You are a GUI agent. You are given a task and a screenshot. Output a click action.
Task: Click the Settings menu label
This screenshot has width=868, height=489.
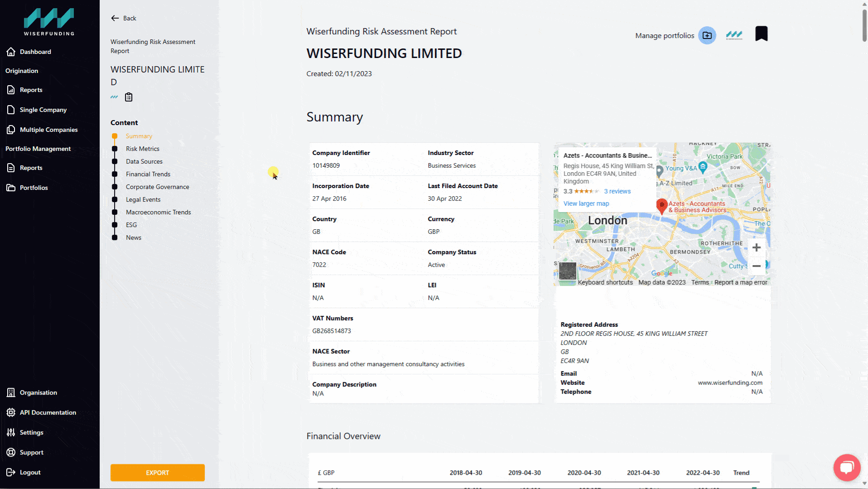[x=32, y=432]
